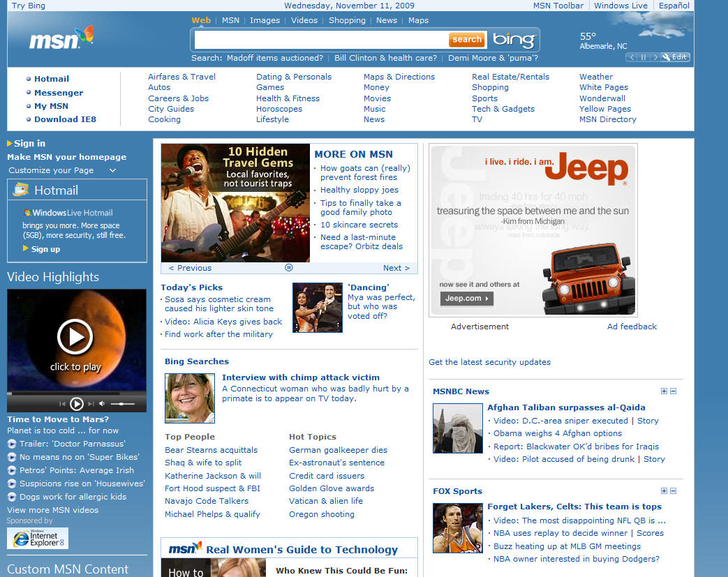This screenshot has width=728, height=577.
Task: Play the Mars video with the large play button
Action: coord(75,336)
